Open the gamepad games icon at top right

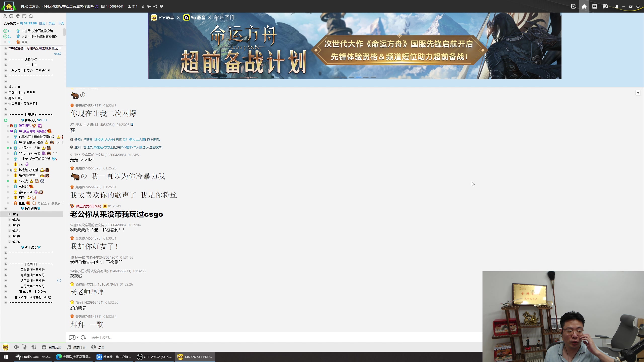(x=605, y=6)
